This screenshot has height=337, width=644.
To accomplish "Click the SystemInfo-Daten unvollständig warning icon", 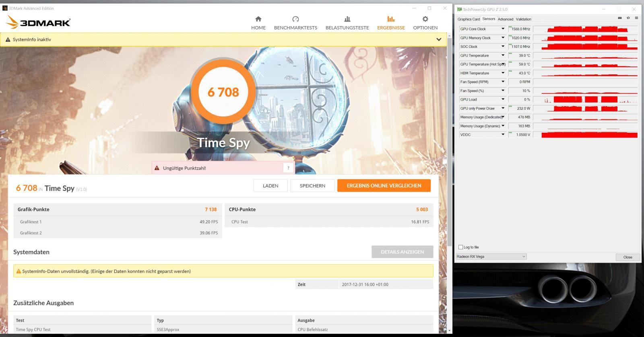I will point(19,271).
